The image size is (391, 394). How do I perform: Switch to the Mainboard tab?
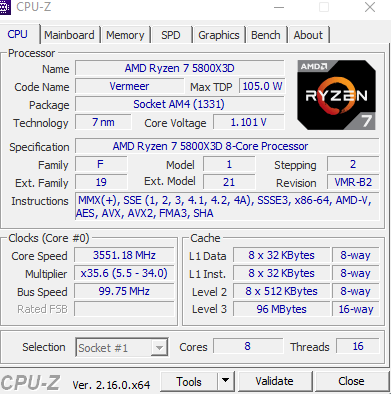[x=69, y=35]
